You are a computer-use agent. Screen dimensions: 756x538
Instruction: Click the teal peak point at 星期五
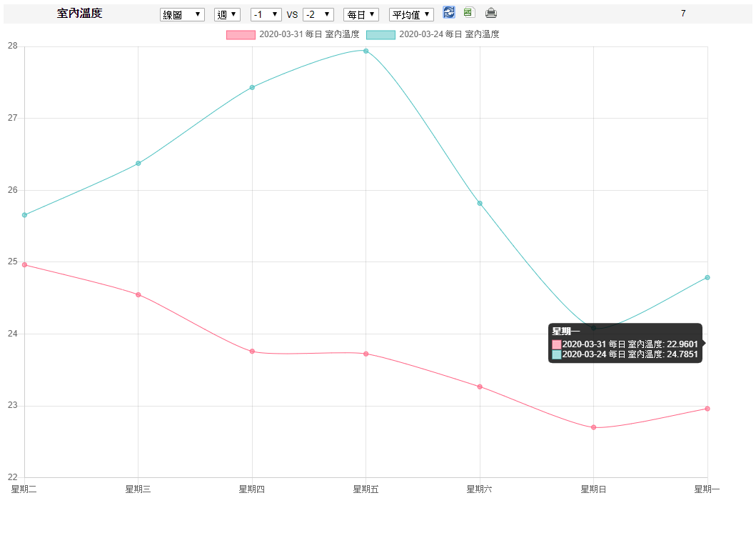[x=366, y=51]
